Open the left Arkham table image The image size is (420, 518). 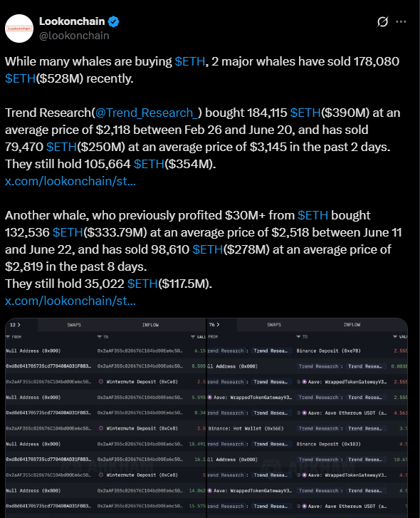(x=105, y=418)
